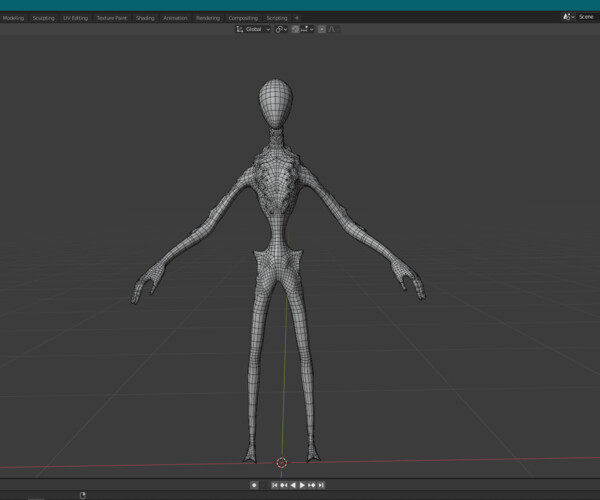Open the Shading workspace tab
Image resolution: width=600 pixels, height=500 pixels.
145,18
